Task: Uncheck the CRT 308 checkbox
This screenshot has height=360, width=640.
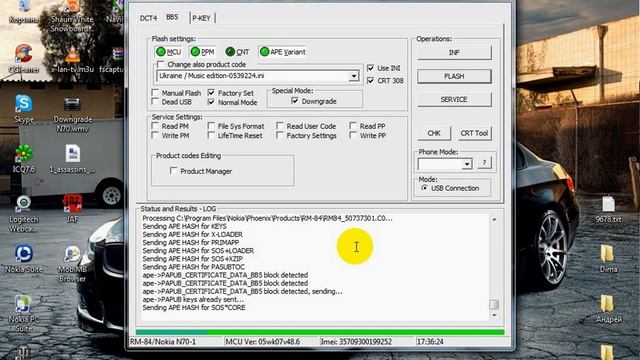Action: (x=371, y=80)
